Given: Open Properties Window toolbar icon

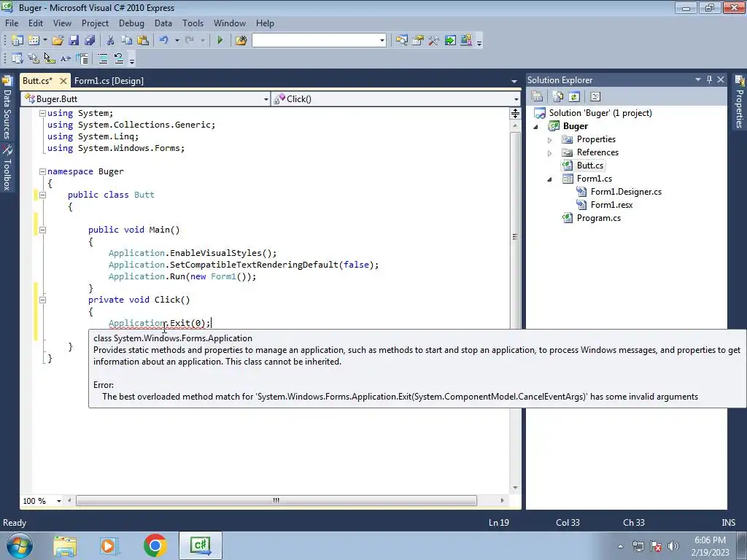Looking at the screenshot, I should click(418, 41).
